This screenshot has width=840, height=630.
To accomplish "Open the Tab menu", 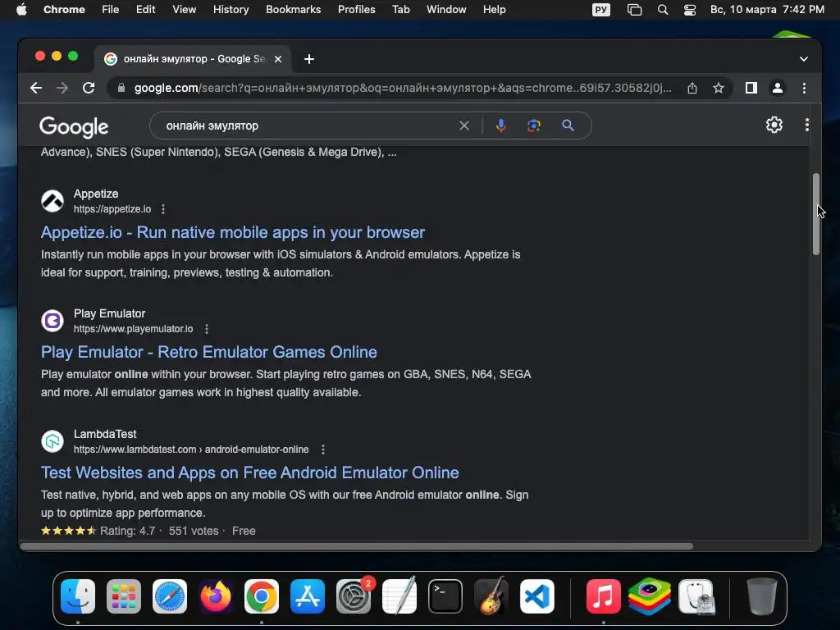I will (x=400, y=10).
